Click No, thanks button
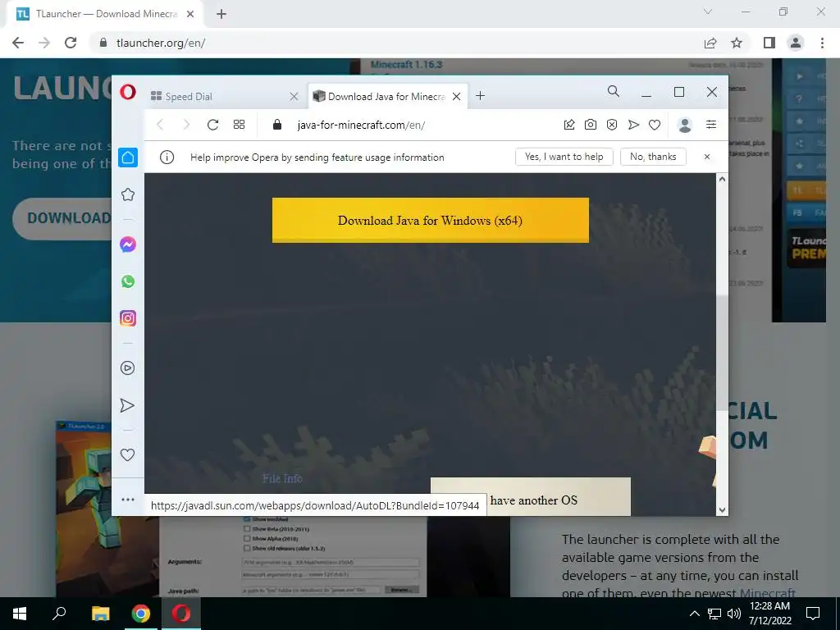 [653, 157]
